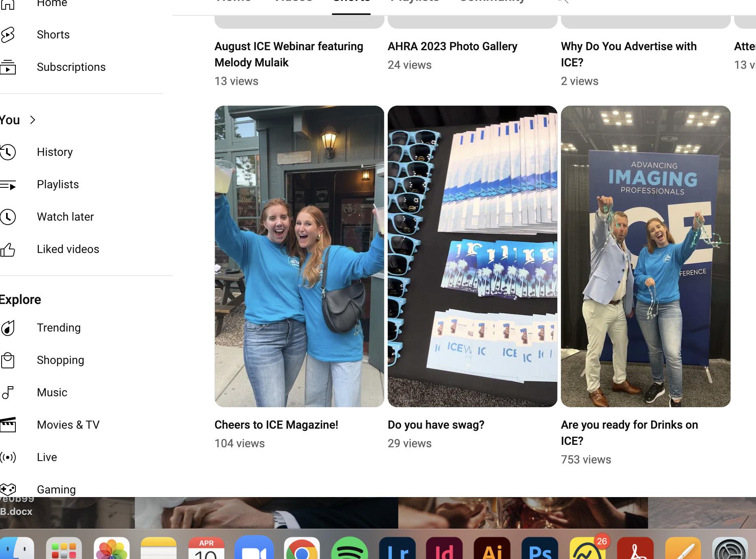Open "Why Do You Advertise with ICE?" title
756x559 pixels.
(x=629, y=55)
